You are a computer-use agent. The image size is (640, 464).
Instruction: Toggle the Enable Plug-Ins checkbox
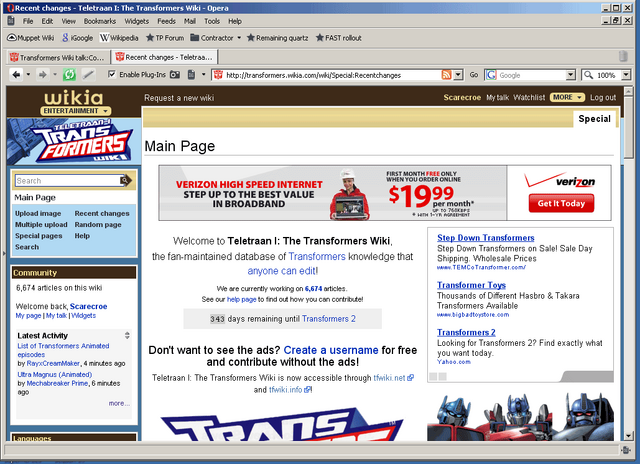click(x=111, y=74)
